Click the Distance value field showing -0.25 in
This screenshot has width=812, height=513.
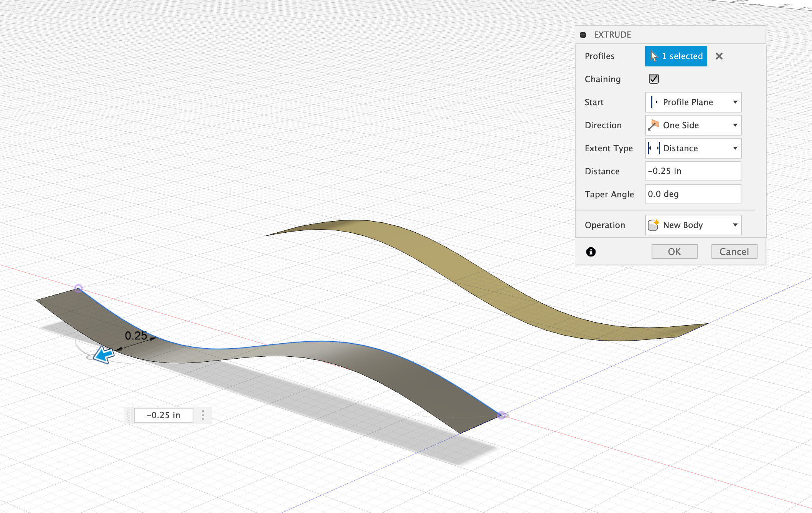tap(693, 171)
